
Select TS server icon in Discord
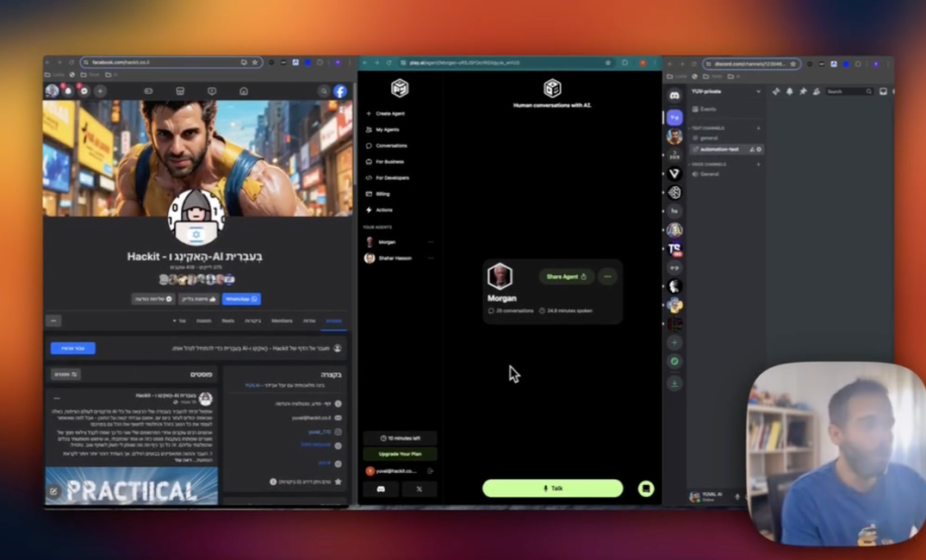point(674,249)
